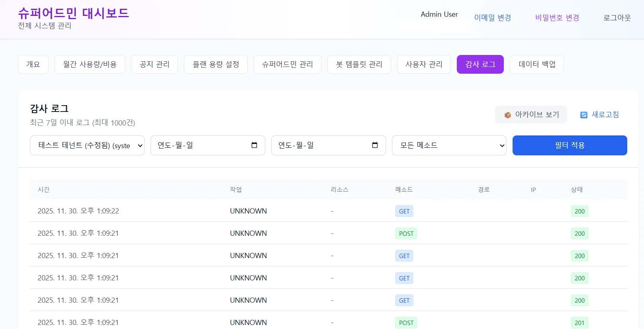Open the 월간 사용량/비용 tab
The width and height of the screenshot is (644, 329).
[x=90, y=65]
